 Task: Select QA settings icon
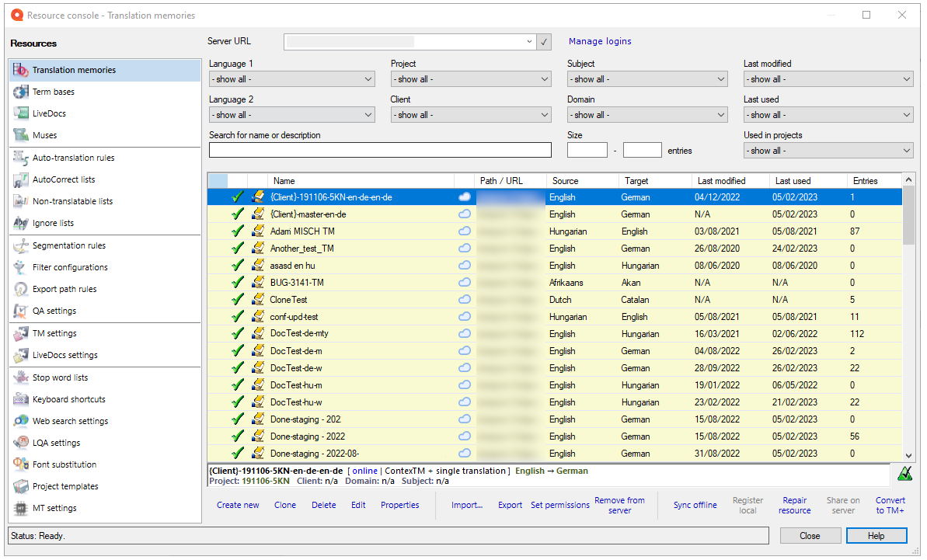tap(21, 311)
